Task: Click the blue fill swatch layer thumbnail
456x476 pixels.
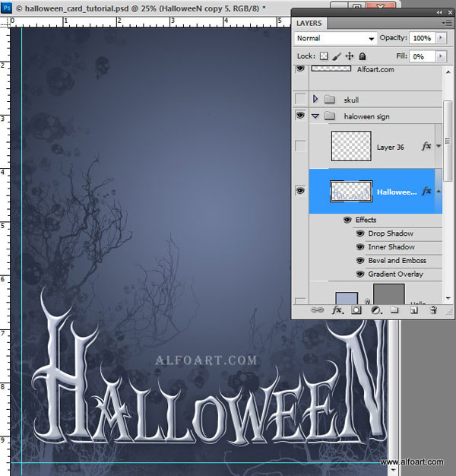Action: [x=347, y=298]
